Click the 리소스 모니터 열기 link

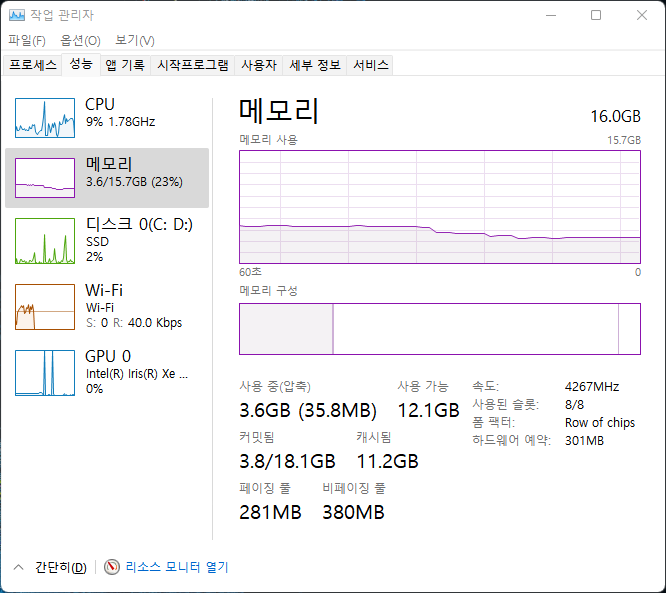177,567
